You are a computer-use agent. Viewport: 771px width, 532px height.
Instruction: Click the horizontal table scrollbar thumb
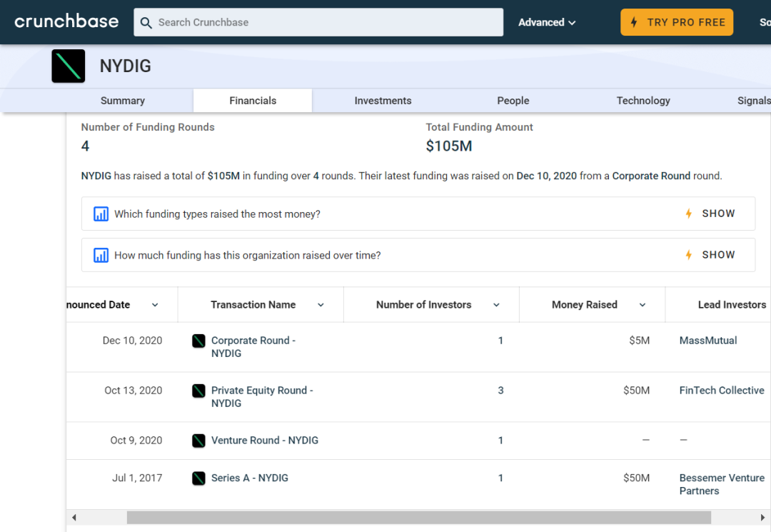tap(418, 518)
